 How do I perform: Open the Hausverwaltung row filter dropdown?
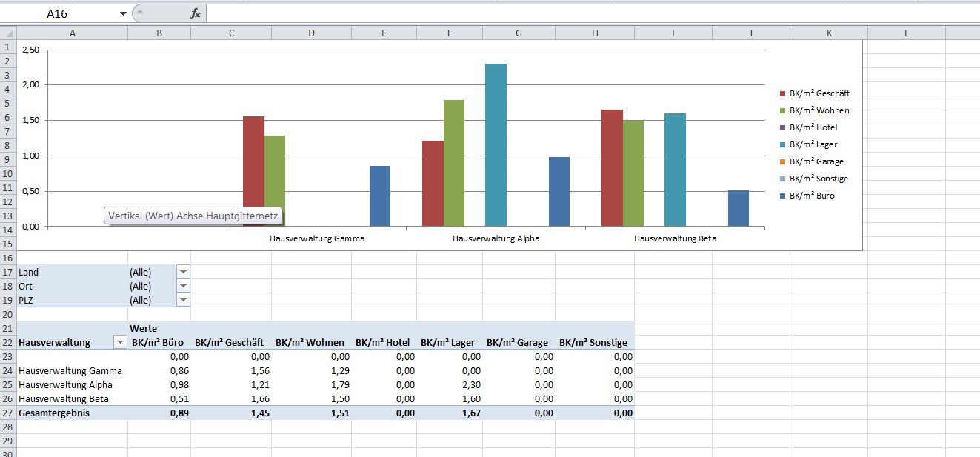(x=119, y=342)
